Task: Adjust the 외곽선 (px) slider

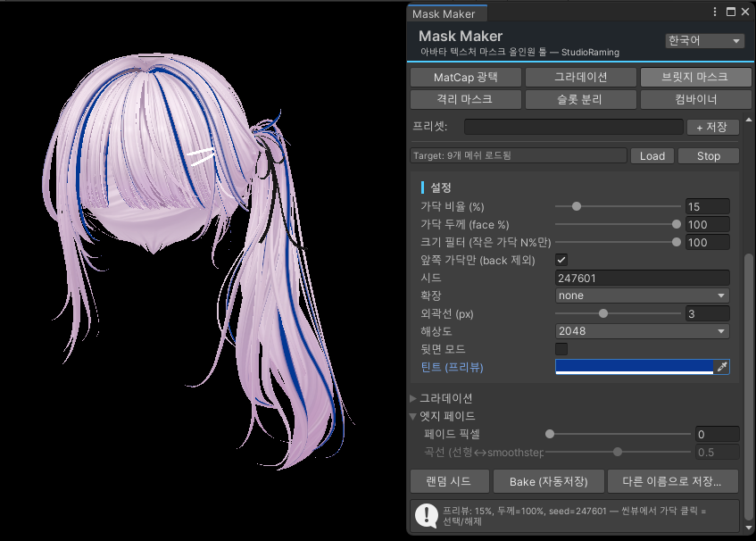Action: point(619,313)
